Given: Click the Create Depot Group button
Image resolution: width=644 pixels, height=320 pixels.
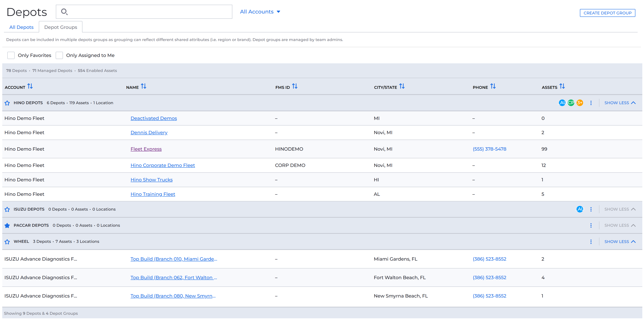Looking at the screenshot, I should [607, 13].
